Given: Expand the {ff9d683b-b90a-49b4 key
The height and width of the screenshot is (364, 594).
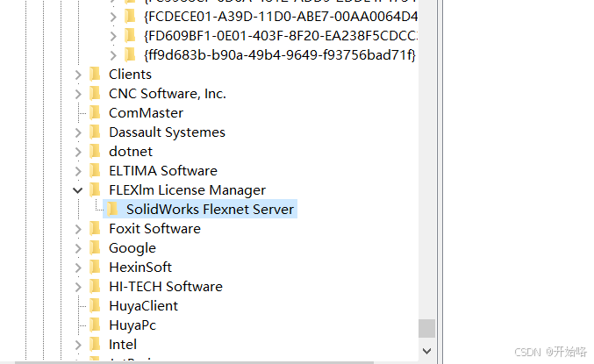Looking at the screenshot, I should coord(113,55).
